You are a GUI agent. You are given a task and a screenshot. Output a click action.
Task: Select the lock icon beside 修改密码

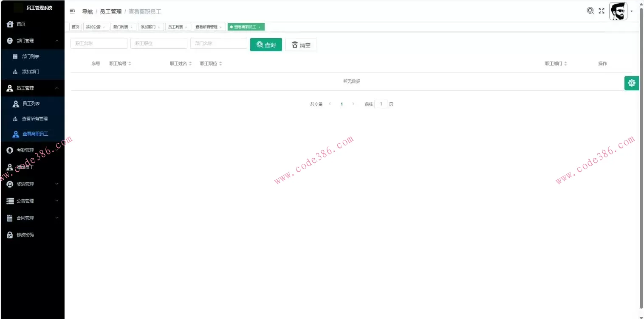pyautogui.click(x=10, y=235)
